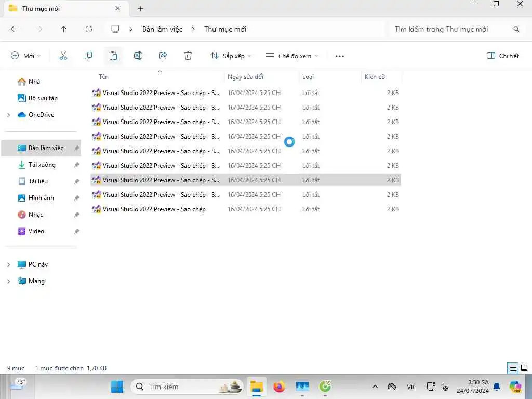Open the Chế độ xem view dropdown
The image size is (532, 399).
tap(292, 56)
